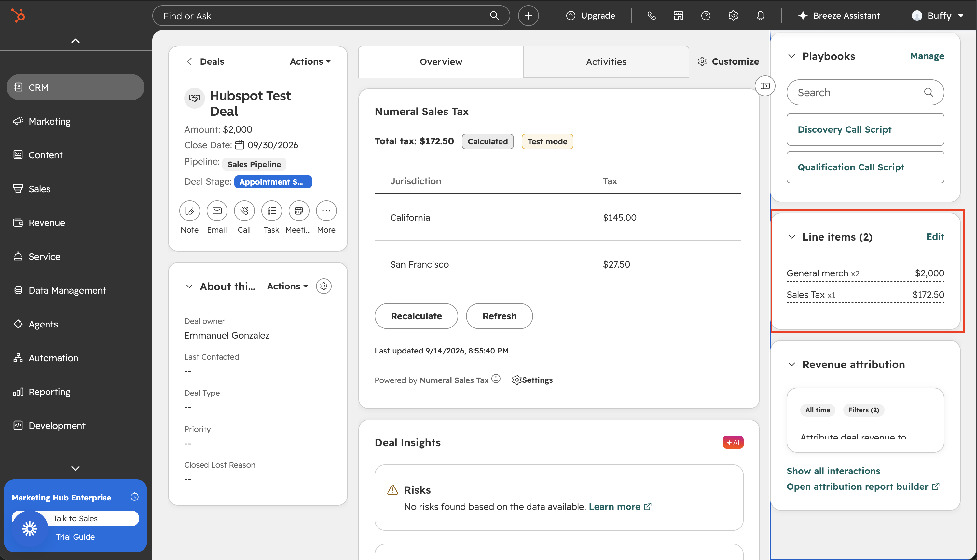Collapse the Revenue attribution section

point(791,364)
